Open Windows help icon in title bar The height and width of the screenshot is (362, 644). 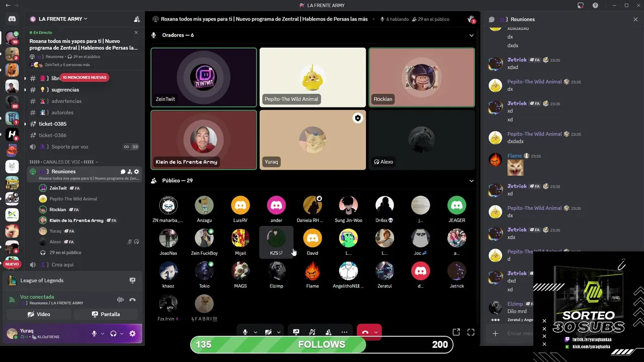tap(595, 5)
